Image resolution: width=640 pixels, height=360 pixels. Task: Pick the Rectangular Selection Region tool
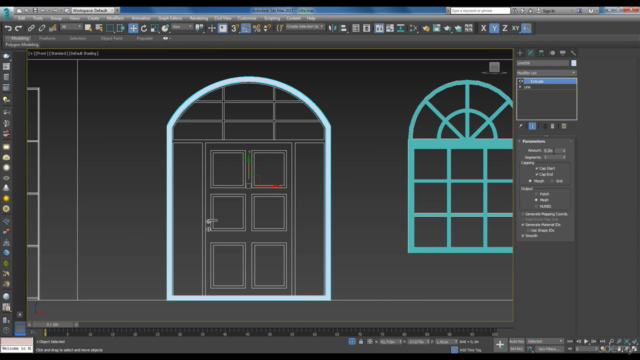click(110, 28)
